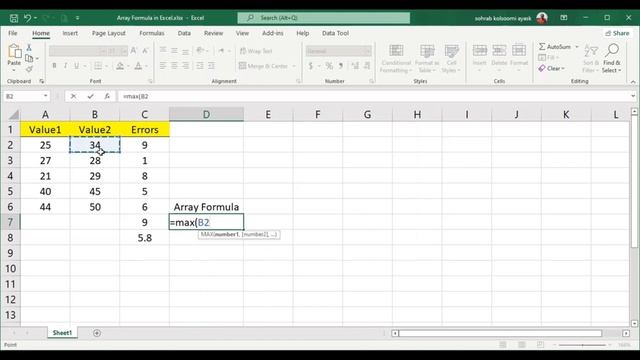Open Sort & Filter
Viewport: 640px width, 360px height.
[591, 59]
